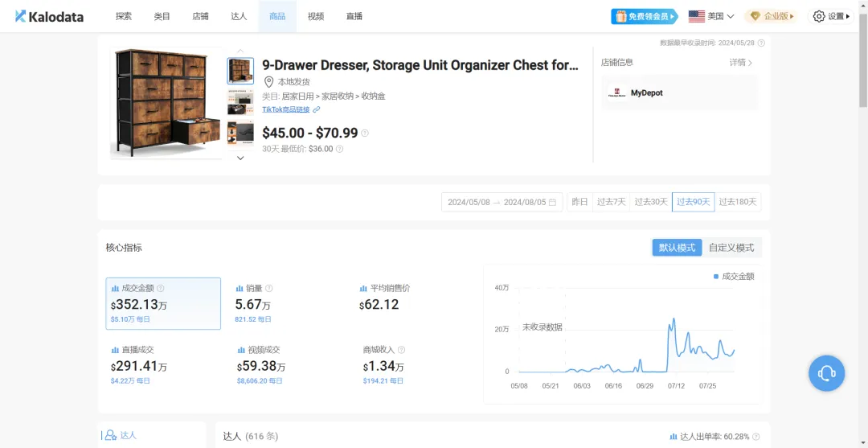868x448 pixels.
Task: Click the data record time help icon
Action: [x=762, y=43]
